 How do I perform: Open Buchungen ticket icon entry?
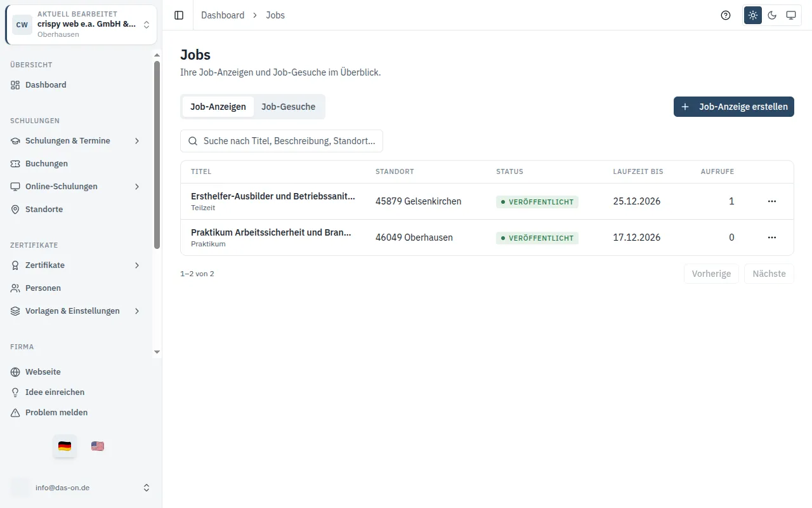76,164
